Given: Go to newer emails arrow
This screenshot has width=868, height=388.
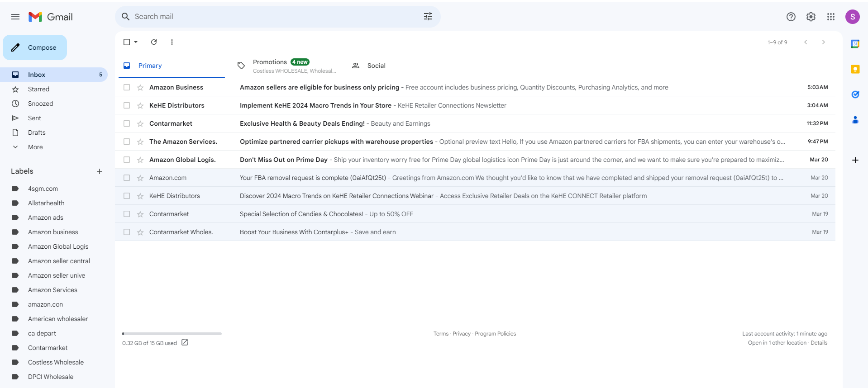Looking at the screenshot, I should tap(806, 42).
